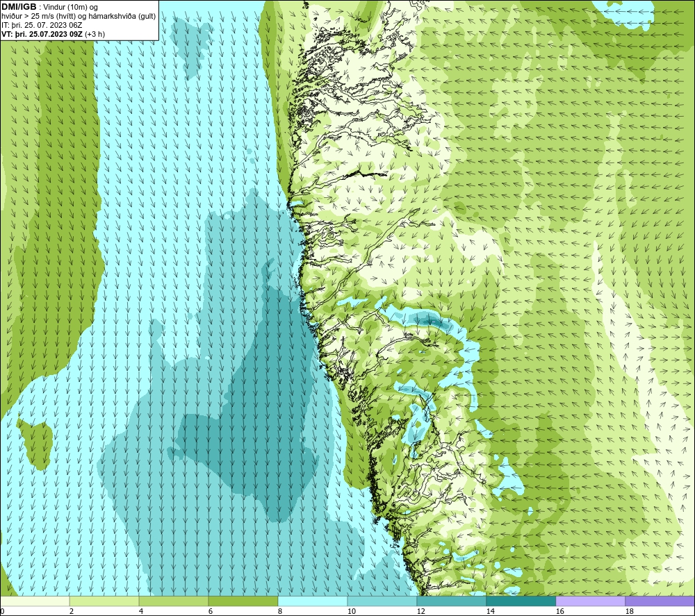Viewport: 695px width, 616px height.
Task: Click the 14–16 m/s dark teal legend swatch
Action: 521,601
